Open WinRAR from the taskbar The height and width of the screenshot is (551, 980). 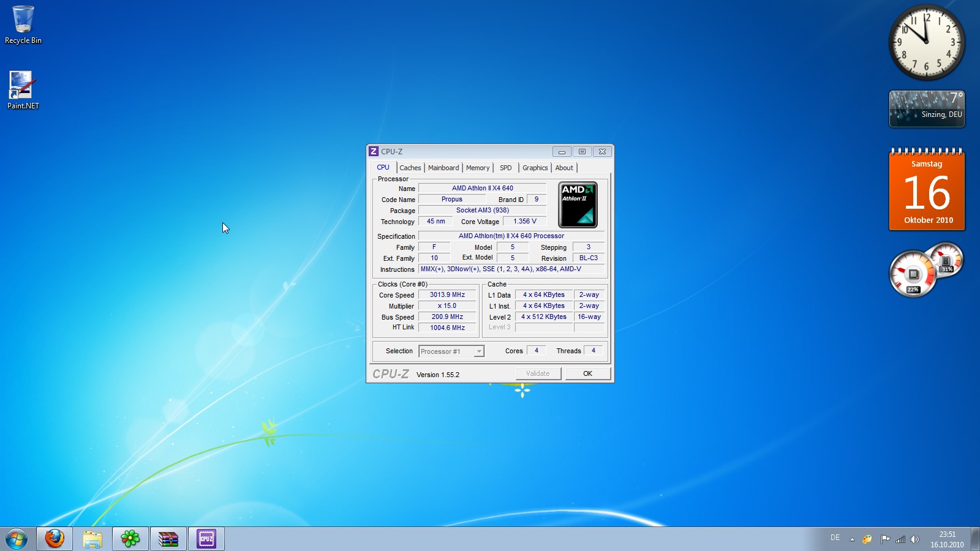168,539
